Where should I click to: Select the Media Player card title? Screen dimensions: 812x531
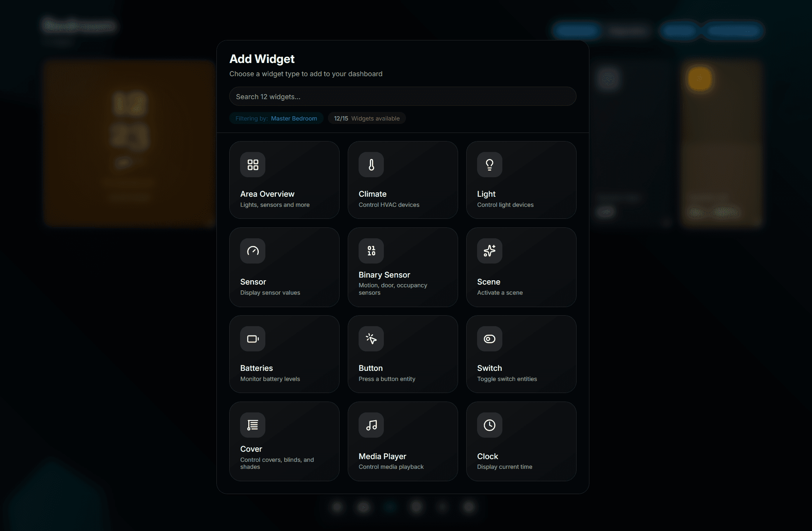coord(382,456)
